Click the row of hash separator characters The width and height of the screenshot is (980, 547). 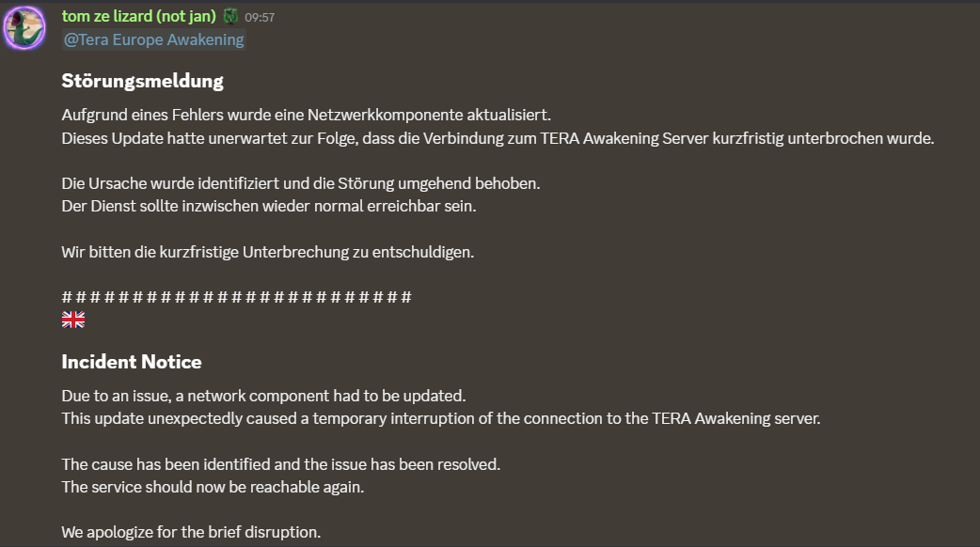tap(236, 297)
